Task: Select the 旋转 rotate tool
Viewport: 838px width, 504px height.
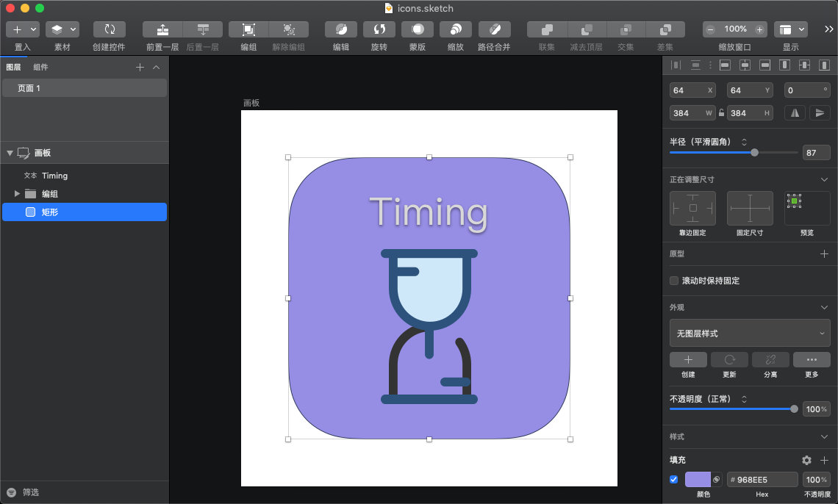Action: (379, 29)
